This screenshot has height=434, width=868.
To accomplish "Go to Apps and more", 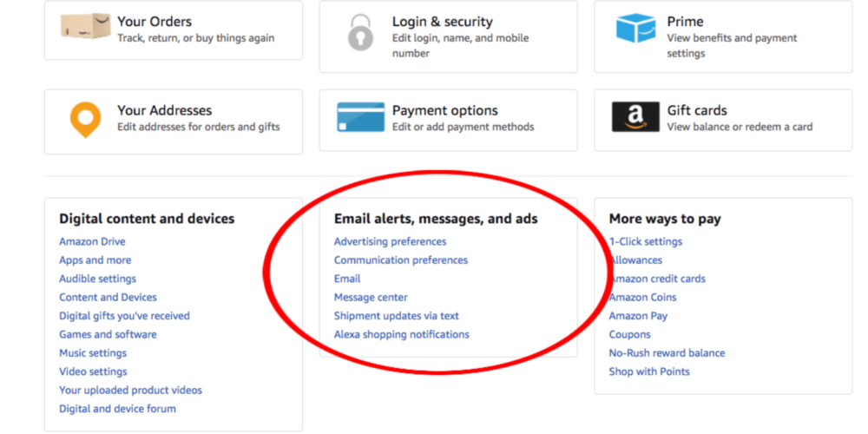I will [95, 260].
